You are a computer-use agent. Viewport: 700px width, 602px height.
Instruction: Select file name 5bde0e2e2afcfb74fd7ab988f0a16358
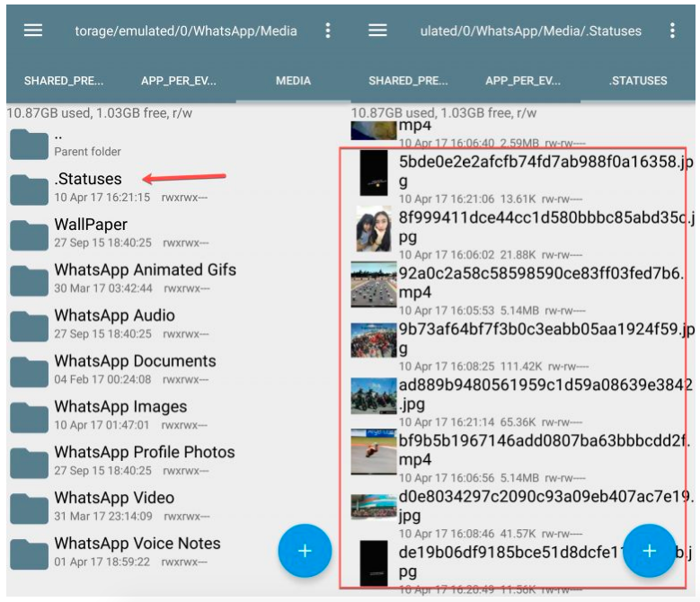click(545, 172)
